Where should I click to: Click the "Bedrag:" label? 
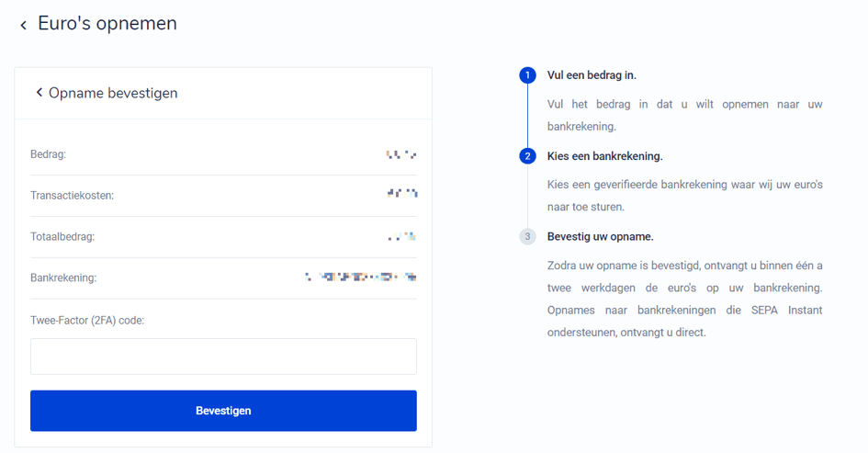48,154
